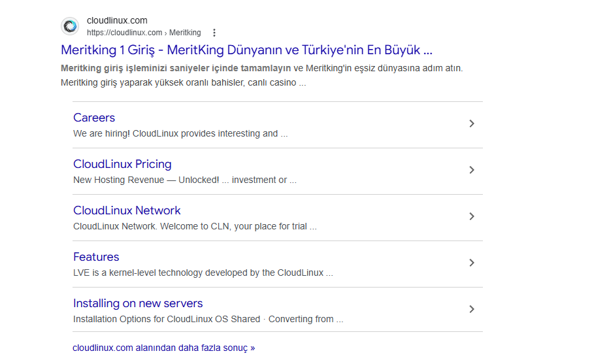Click the https://cloudlinux.com › Meritking breadcrumb
The image size is (609, 364).
pos(144,33)
